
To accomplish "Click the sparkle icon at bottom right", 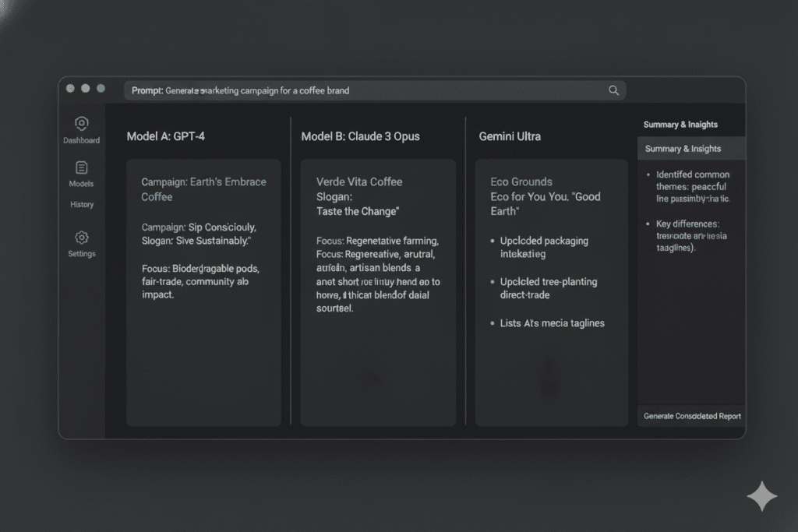I will (761, 496).
